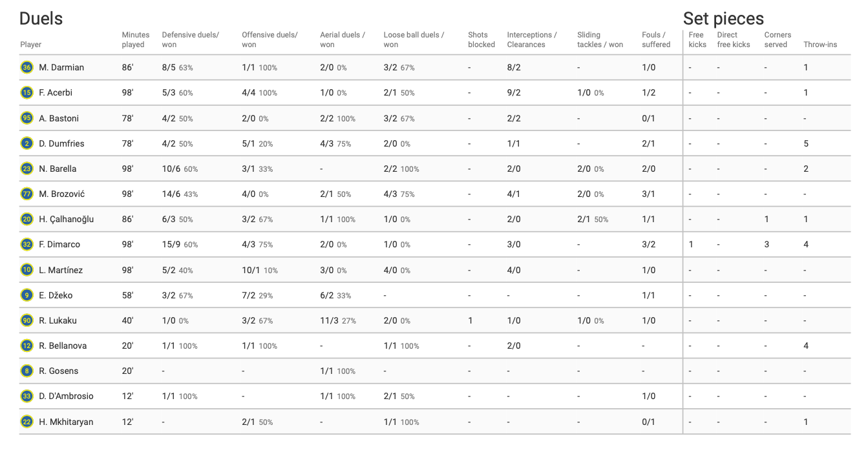Select R. Bellanova player name
This screenshot has height=454, width=868.
(63, 346)
